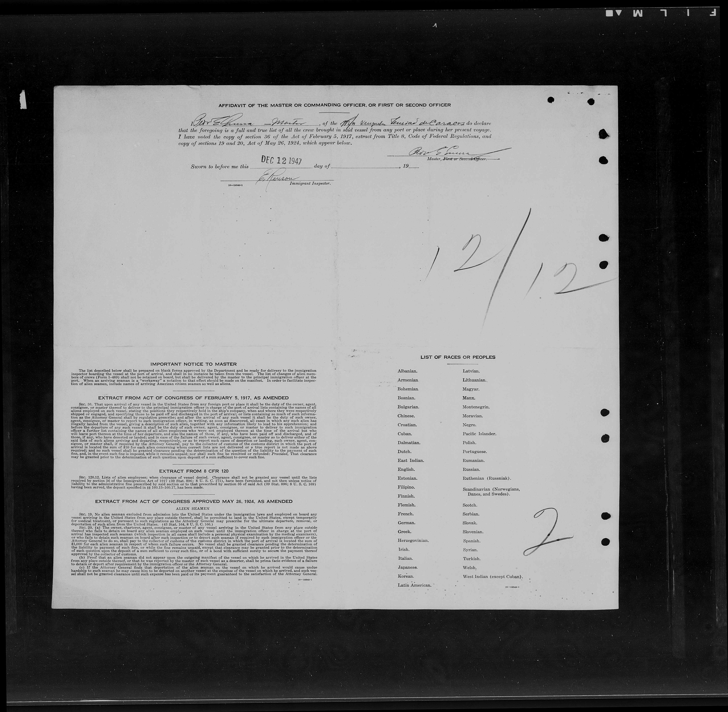Select 'Greek.' in the races list
This screenshot has height=712, width=728.
[x=404, y=532]
